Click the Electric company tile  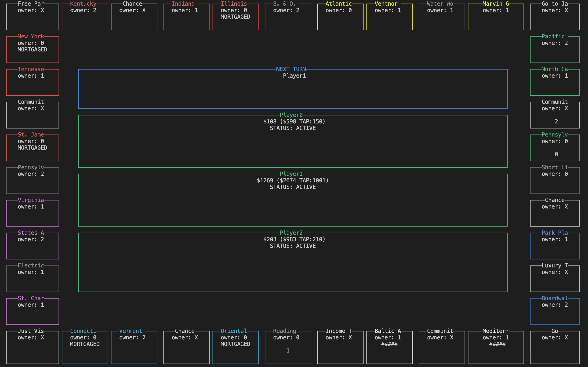32,278
